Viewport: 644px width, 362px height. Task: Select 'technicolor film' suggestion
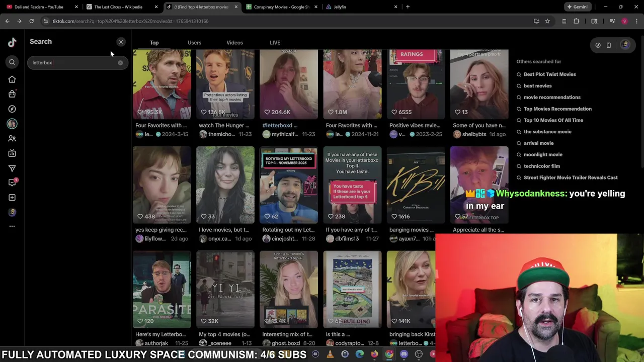tap(541, 166)
